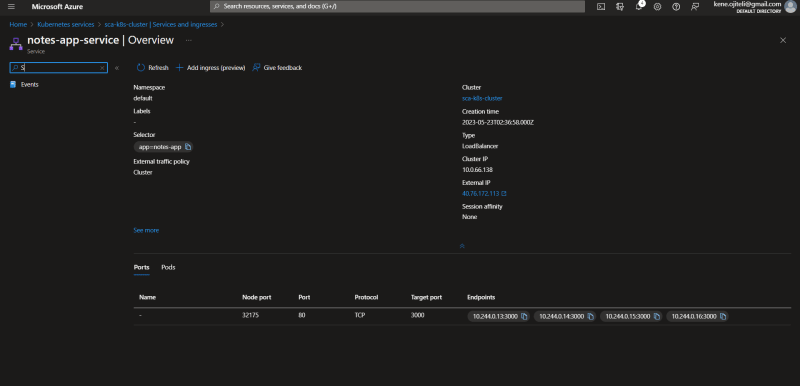The image size is (800, 386).
Task: Collapse the essentials section chevron
Action: (462, 246)
